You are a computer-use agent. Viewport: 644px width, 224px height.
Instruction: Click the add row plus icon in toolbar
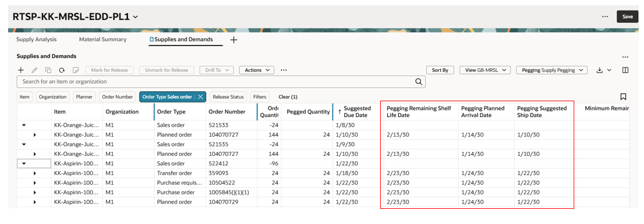21,70
